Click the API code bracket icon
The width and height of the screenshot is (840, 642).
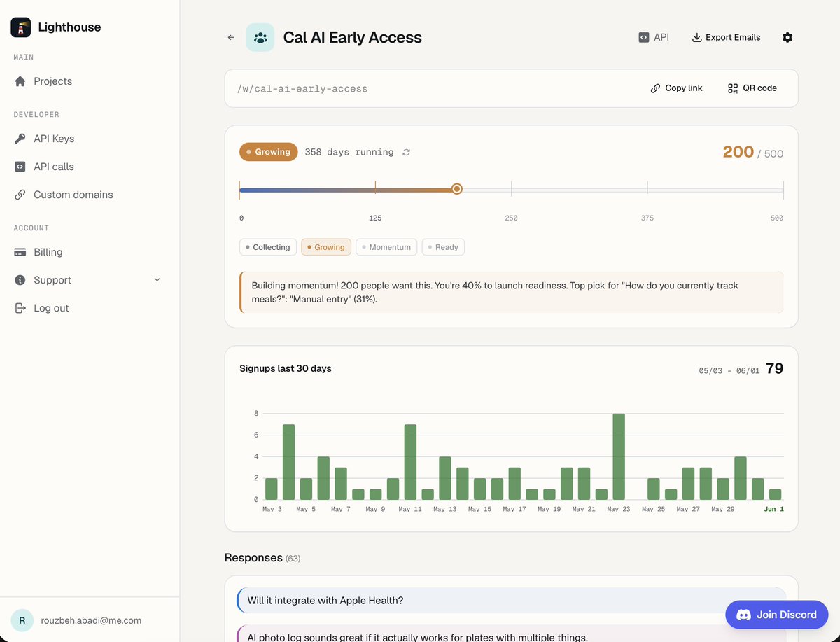coord(644,37)
